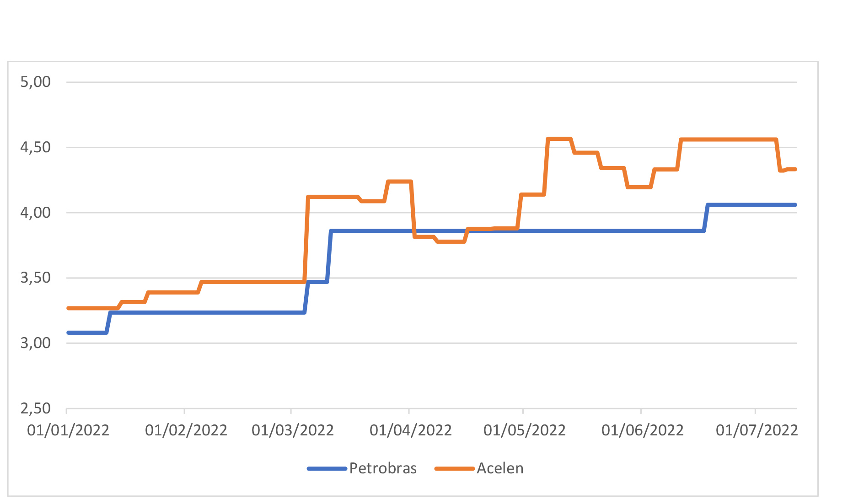Select the blue Petrobras legend line marker
Screen dimensions: 848x504
click(327, 469)
